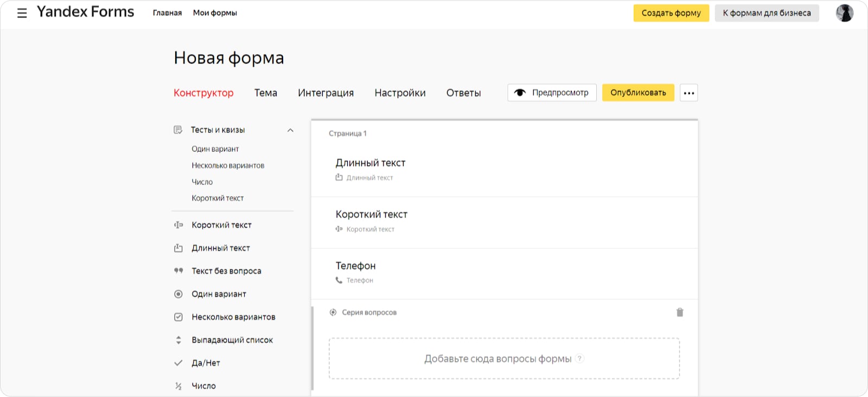This screenshot has width=868, height=397.
Task: Select the Короткий текст question in form
Action: [x=505, y=222]
